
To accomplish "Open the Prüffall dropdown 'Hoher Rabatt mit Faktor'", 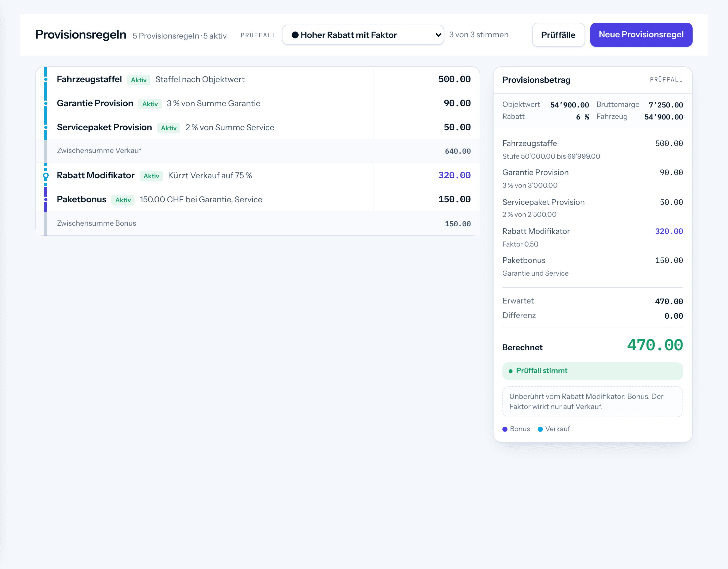I will click(363, 35).
